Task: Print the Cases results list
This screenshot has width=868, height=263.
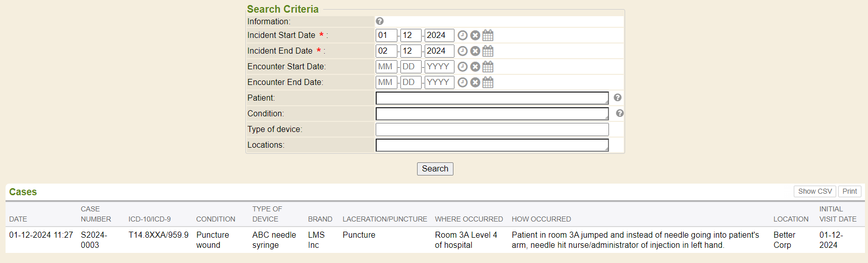Action: [x=849, y=191]
